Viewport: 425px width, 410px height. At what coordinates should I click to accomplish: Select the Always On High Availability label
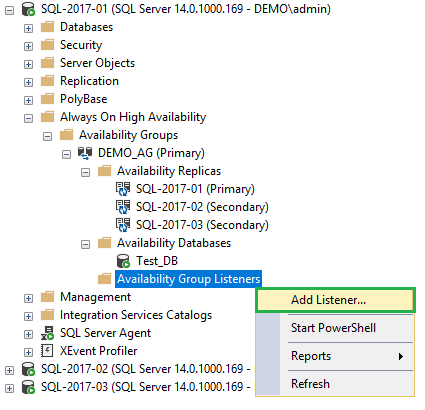click(x=133, y=117)
